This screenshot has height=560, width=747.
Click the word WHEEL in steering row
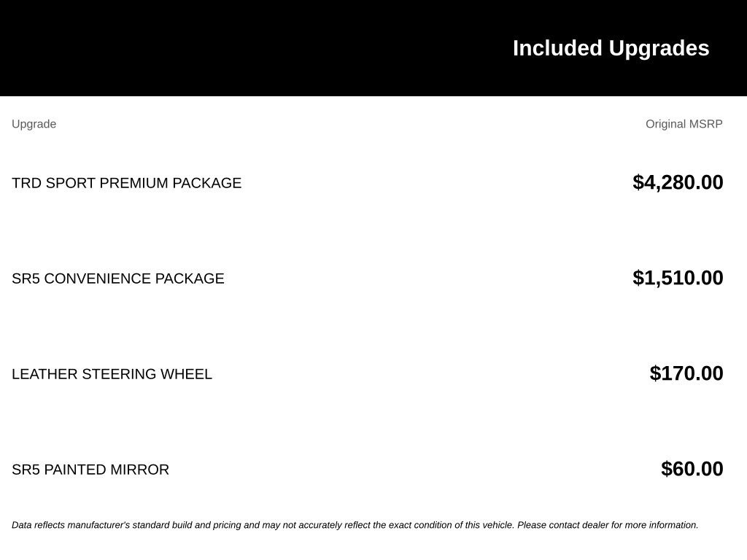pos(186,374)
